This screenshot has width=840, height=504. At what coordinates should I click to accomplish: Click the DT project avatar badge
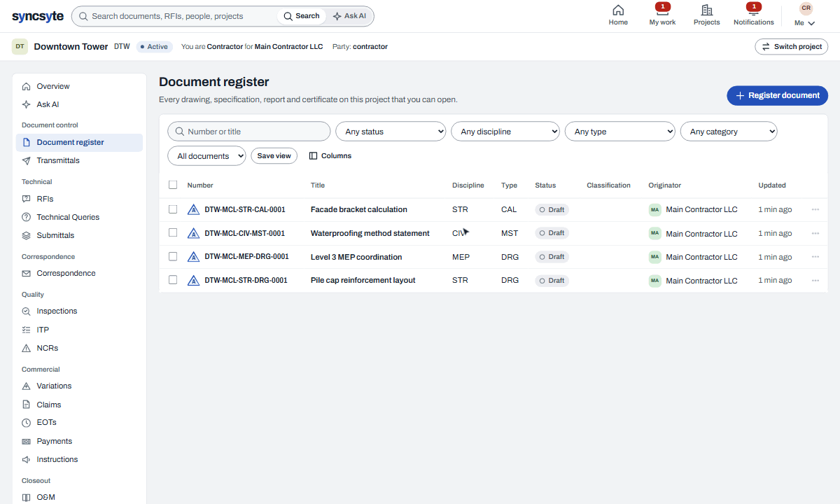(20, 47)
